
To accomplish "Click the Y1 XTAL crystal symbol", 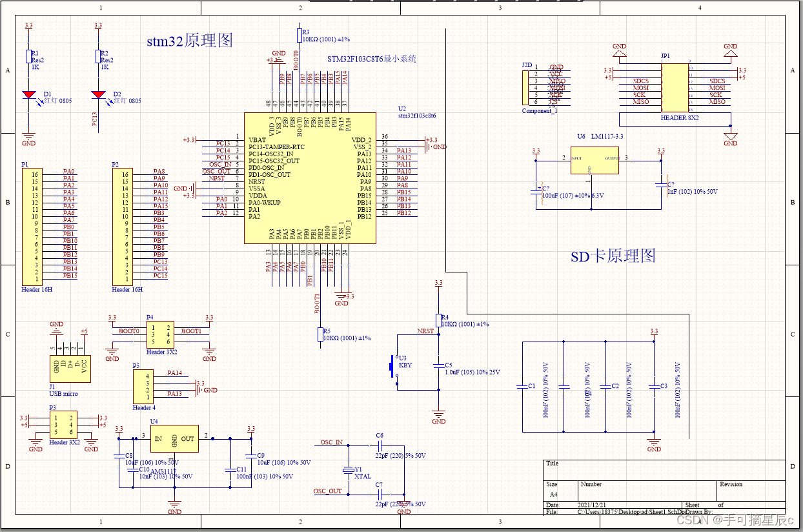I will (x=349, y=469).
